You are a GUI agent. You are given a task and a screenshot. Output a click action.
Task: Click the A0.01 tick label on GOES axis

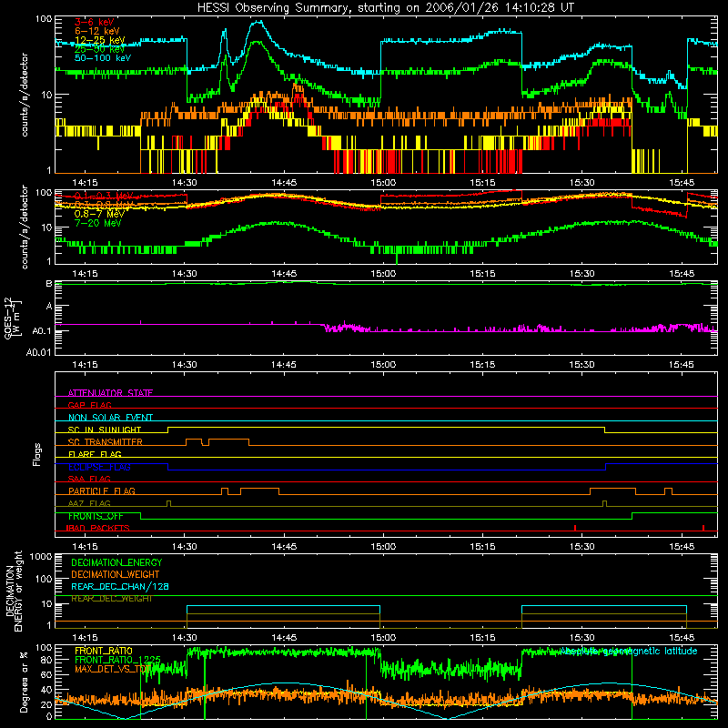38,352
